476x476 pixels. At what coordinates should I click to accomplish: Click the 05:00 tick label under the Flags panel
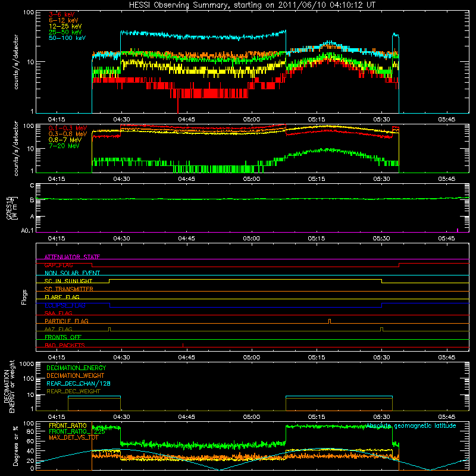click(x=251, y=358)
